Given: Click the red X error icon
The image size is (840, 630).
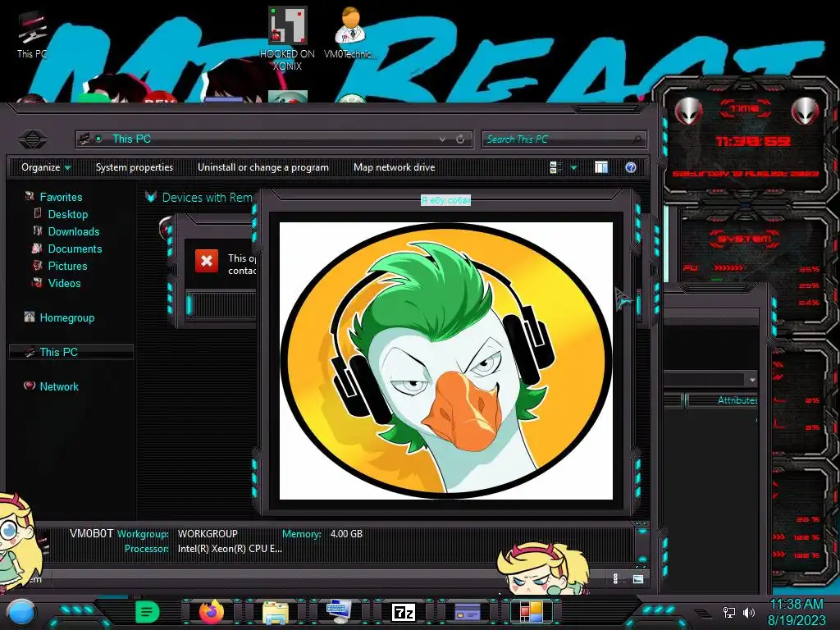Looking at the screenshot, I should 206,261.
